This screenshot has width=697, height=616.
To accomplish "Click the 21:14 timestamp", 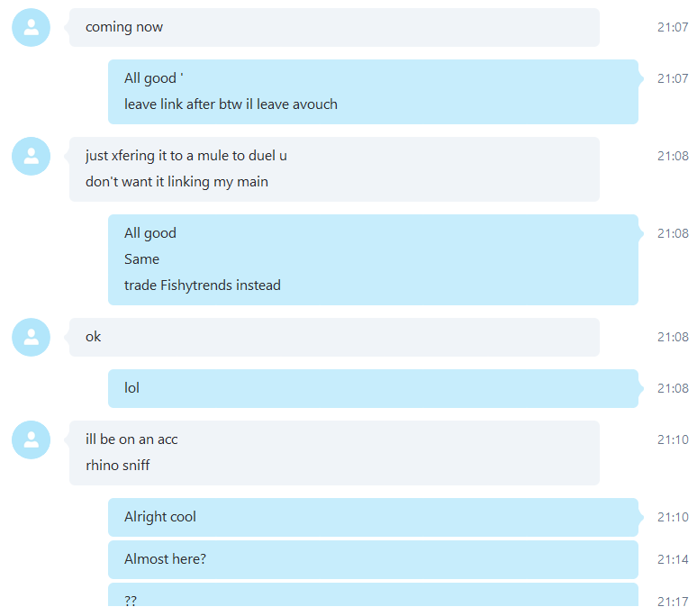I will (673, 559).
